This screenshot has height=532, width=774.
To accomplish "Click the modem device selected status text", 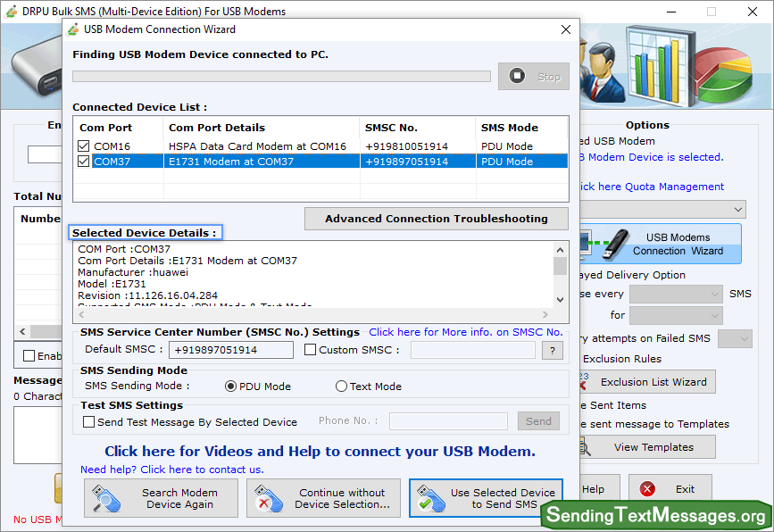I will [x=652, y=157].
